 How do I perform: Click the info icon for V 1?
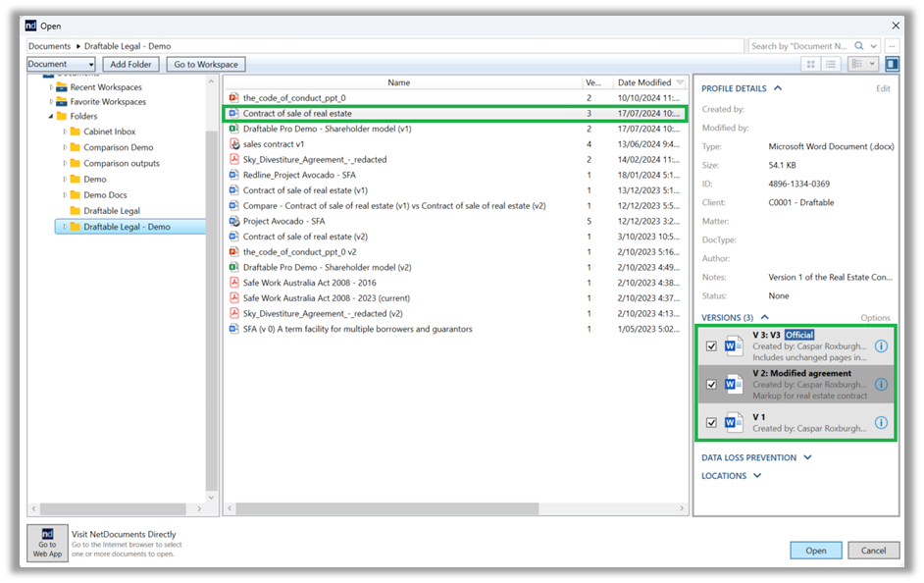[881, 423]
